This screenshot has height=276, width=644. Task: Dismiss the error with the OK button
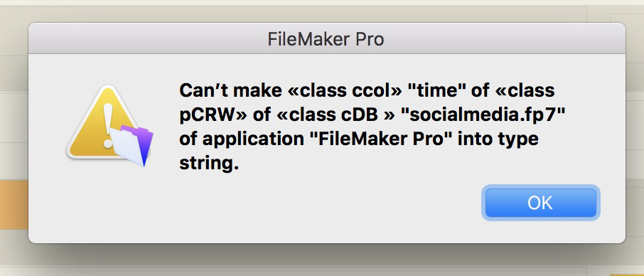pyautogui.click(x=540, y=203)
